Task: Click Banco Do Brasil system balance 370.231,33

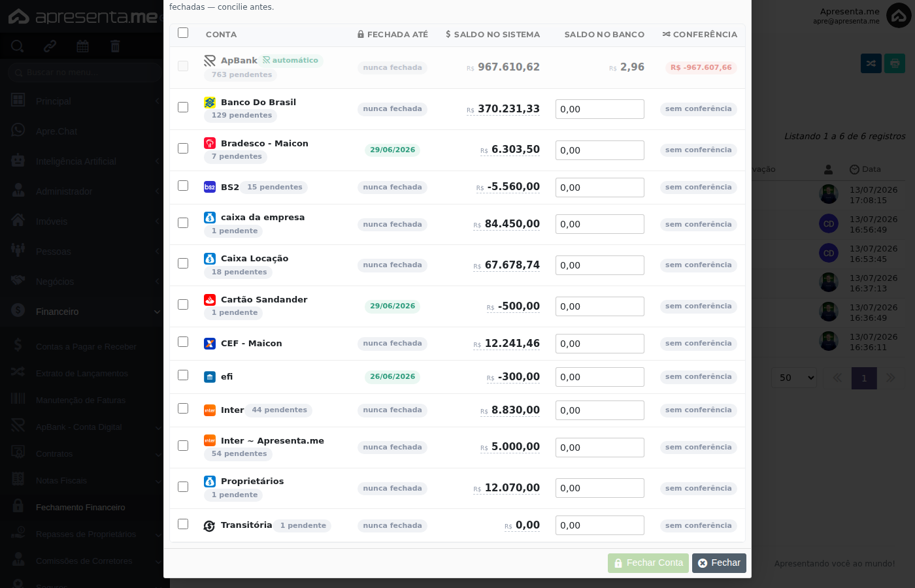Action: pyautogui.click(x=508, y=109)
